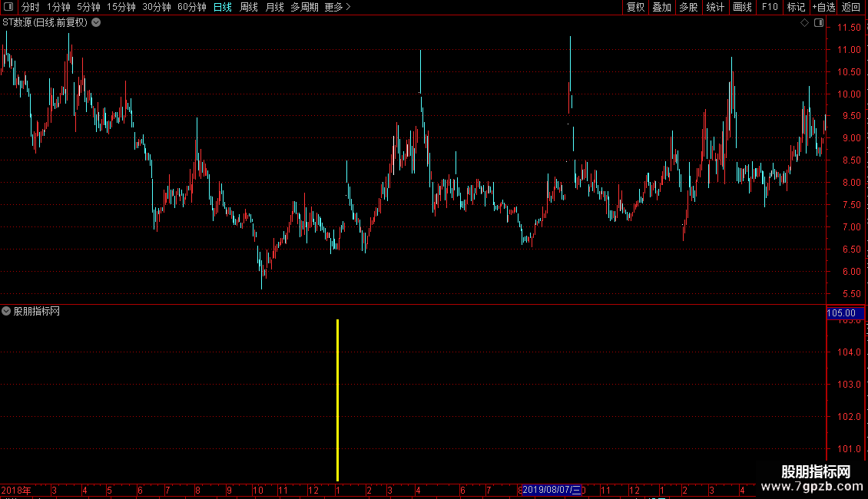Select the 5分钟 period tab
The height and width of the screenshot is (499, 868).
click(x=88, y=7)
